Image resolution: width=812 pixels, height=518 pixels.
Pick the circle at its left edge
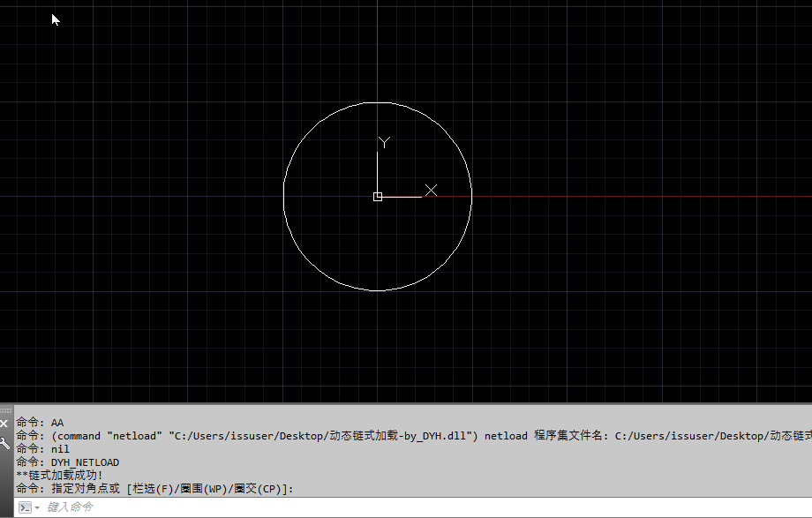click(283, 196)
